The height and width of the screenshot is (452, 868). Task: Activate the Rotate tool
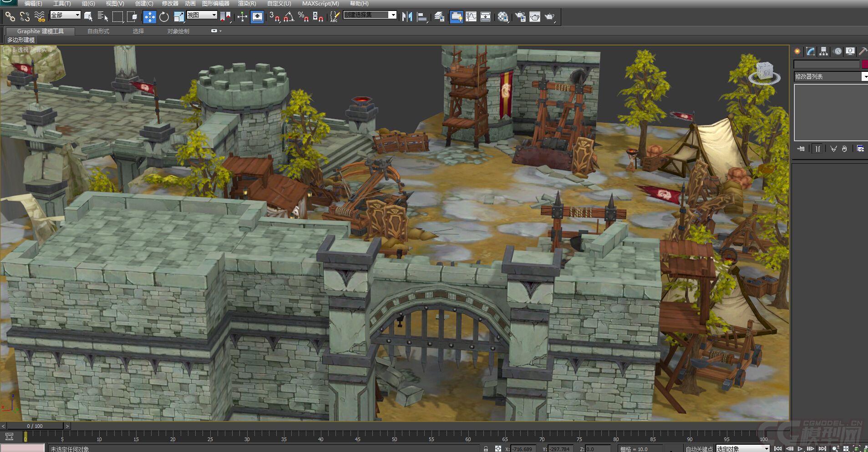click(164, 17)
